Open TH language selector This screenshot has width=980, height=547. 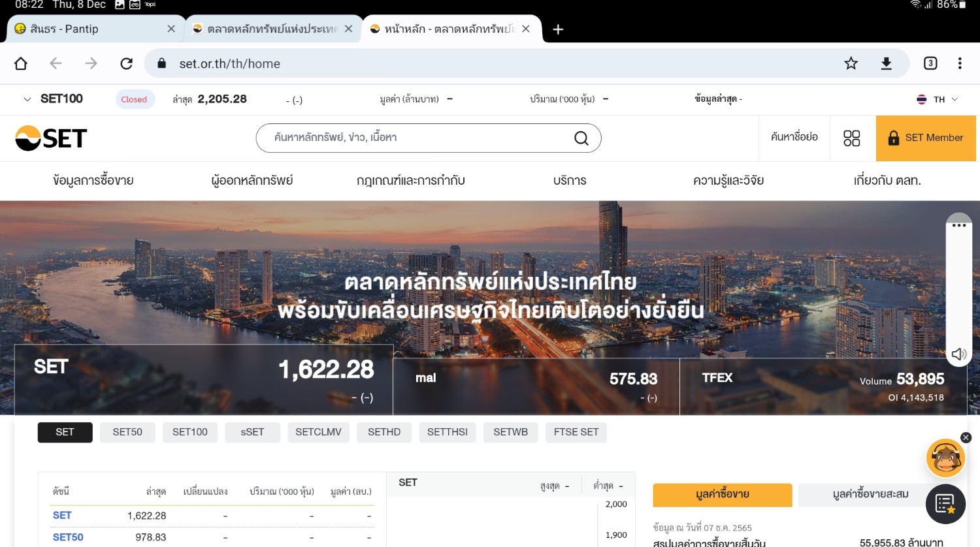(x=937, y=99)
